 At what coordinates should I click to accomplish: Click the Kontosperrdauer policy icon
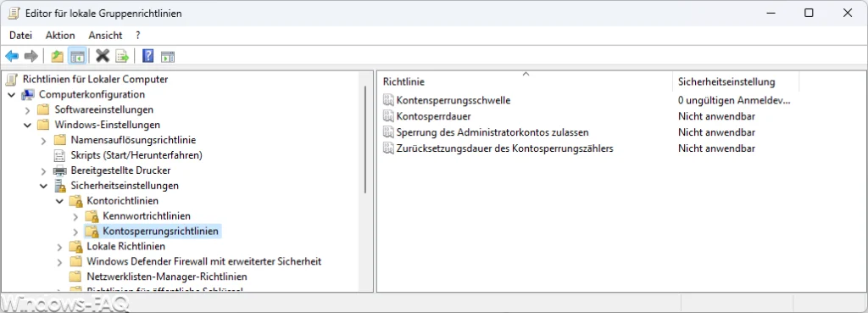(388, 116)
